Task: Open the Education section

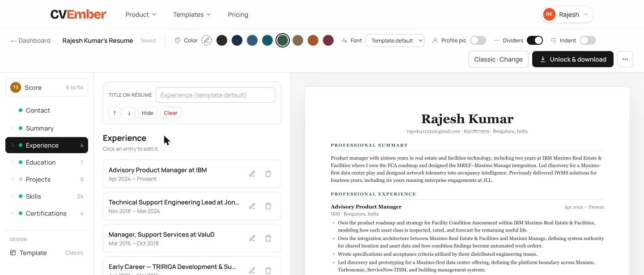Action: pos(47,162)
